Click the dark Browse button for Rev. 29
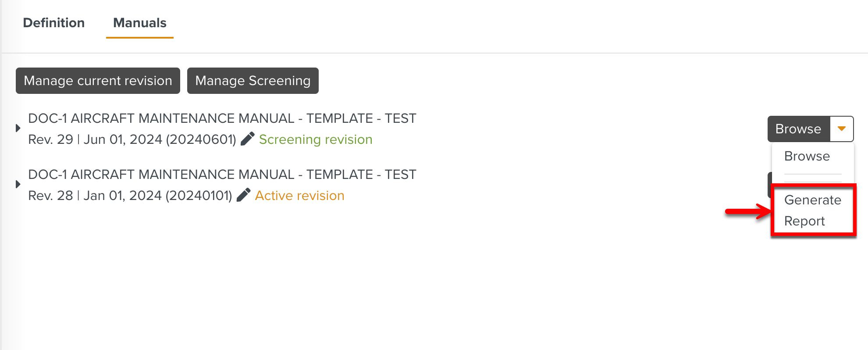868x350 pixels. click(x=798, y=129)
